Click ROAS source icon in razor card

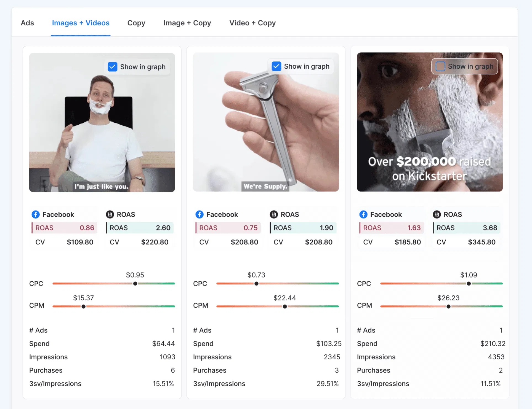pos(274,214)
